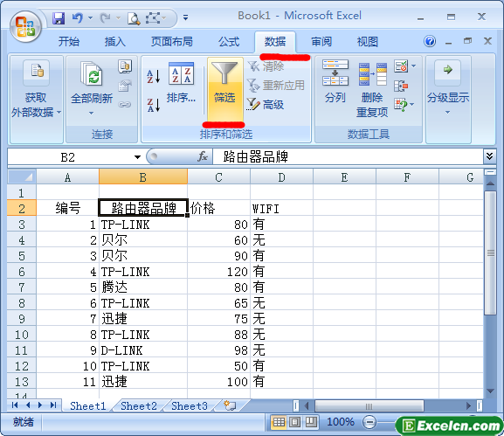Switch to the Sheet2 tab
This screenshot has width=504, height=436.
139,405
